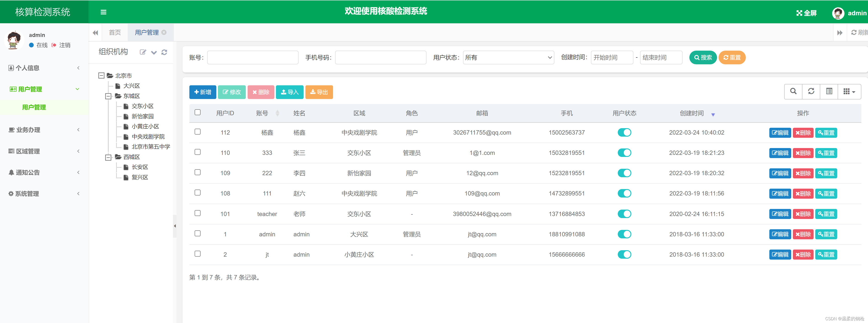Open 区域管理 in the sidebar
Viewport: 868px width, 323px height.
coord(44,151)
